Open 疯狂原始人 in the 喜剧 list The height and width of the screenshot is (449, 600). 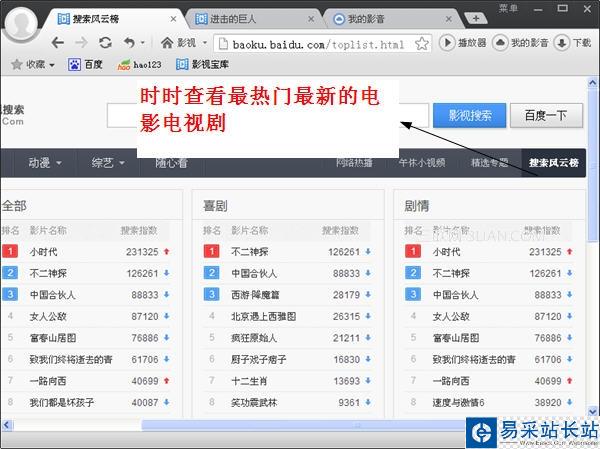(x=254, y=338)
